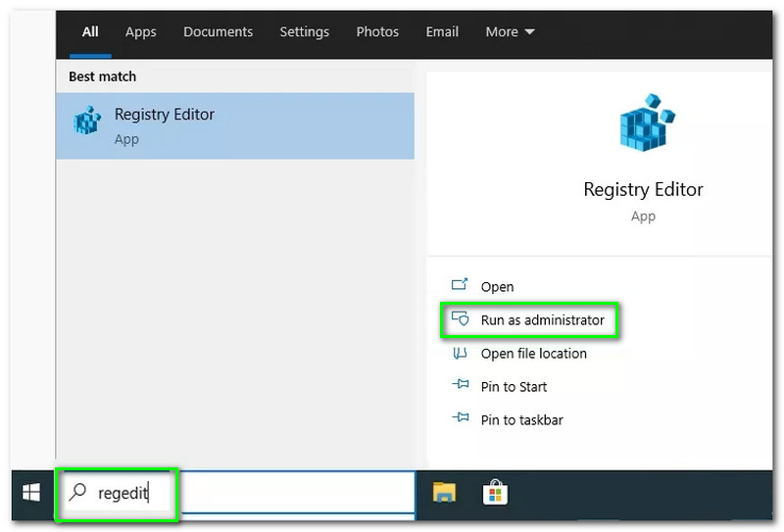
Task: Show results under the Photos tab
Action: [377, 32]
